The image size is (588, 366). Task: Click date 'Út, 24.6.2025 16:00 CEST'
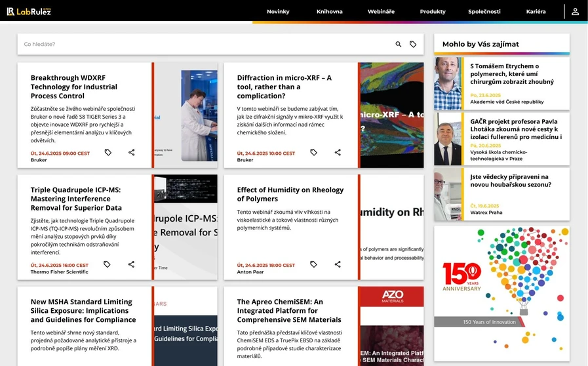click(x=59, y=265)
